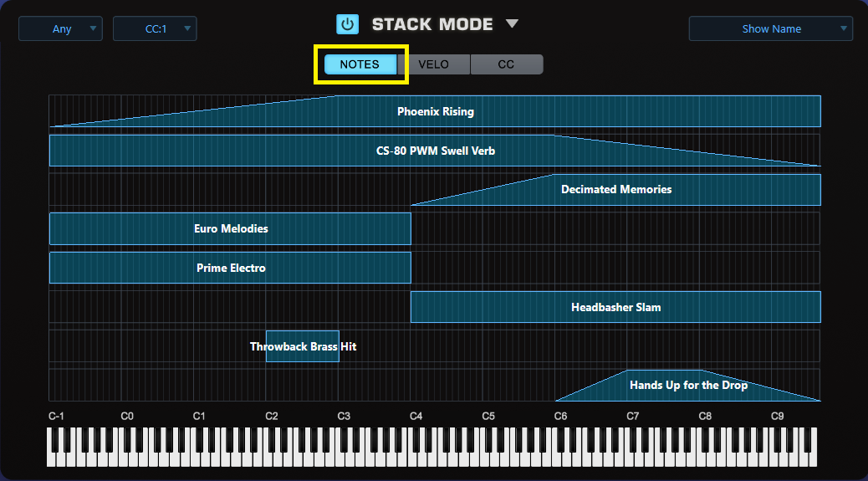The image size is (868, 481).
Task: Open the Show Name dropdown
Action: tap(770, 28)
